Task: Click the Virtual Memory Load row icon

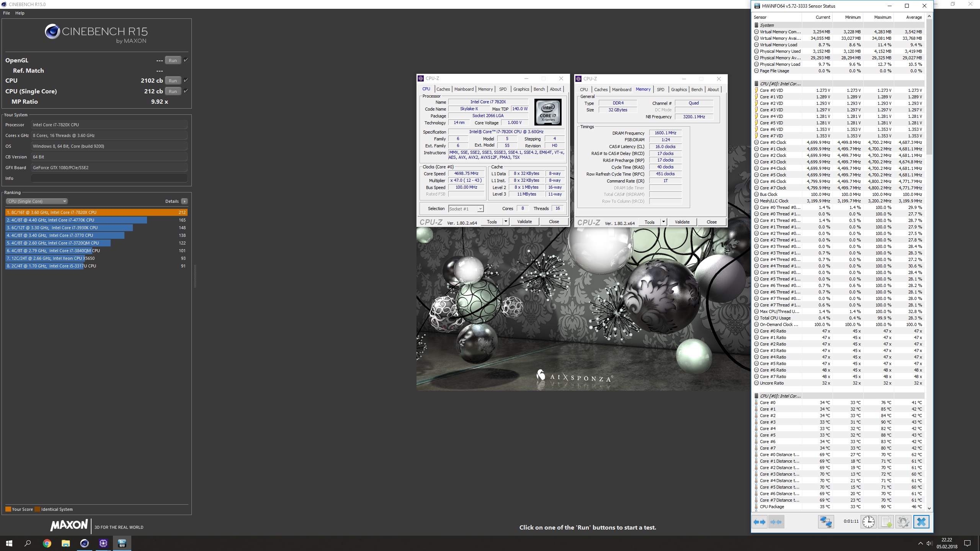Action: tap(756, 45)
